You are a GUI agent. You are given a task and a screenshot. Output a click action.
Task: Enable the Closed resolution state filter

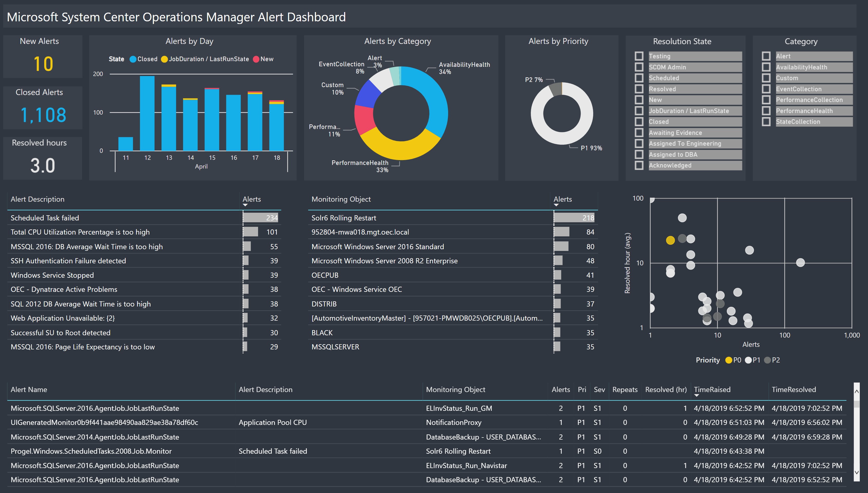coord(639,122)
